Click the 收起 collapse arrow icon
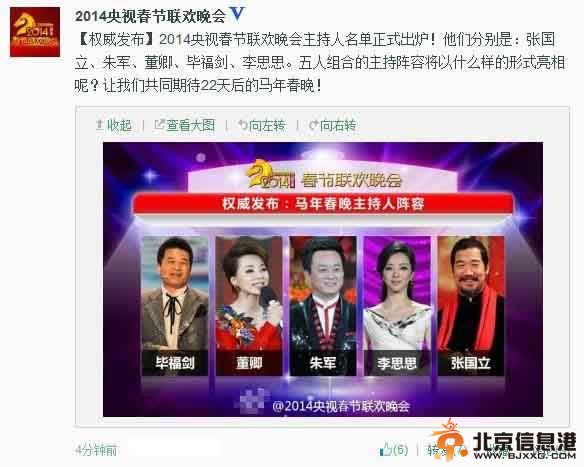The image size is (584, 467). pyautogui.click(x=100, y=125)
